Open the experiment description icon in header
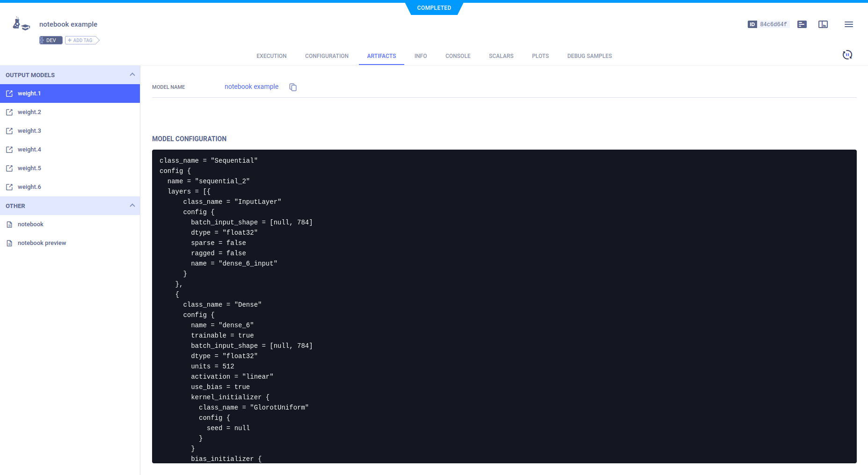Screen dimensions: 868x475 pyautogui.click(x=802, y=24)
